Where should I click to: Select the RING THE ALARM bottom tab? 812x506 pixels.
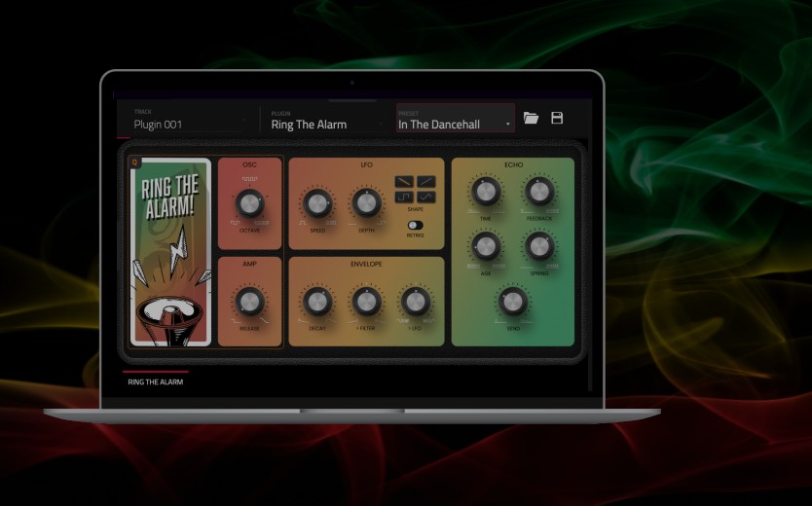[156, 382]
